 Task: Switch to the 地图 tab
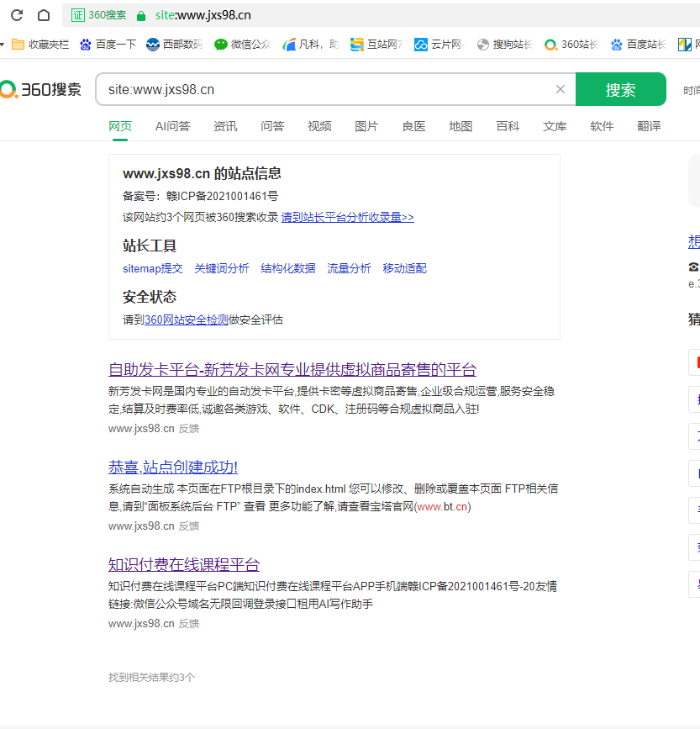[461, 126]
